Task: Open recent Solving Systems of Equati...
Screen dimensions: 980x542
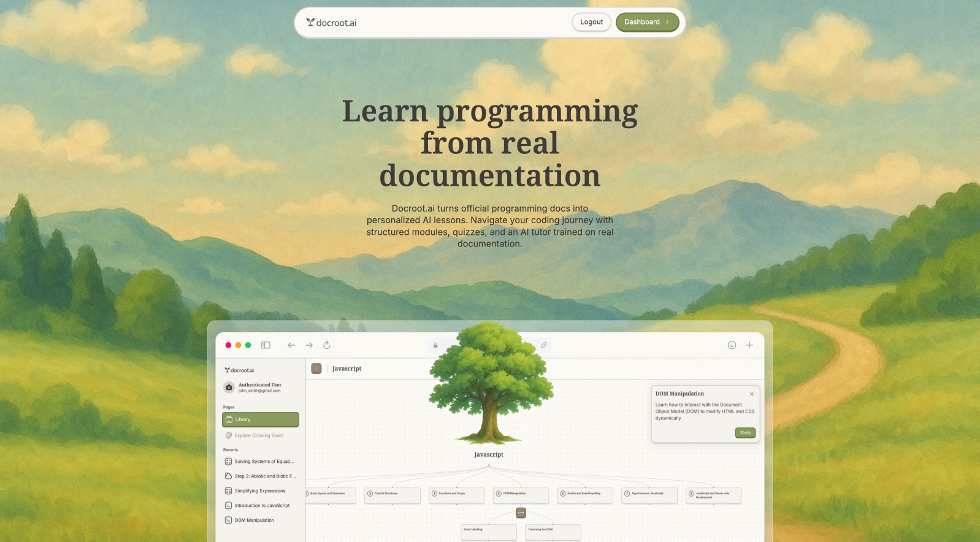Action: (261, 462)
